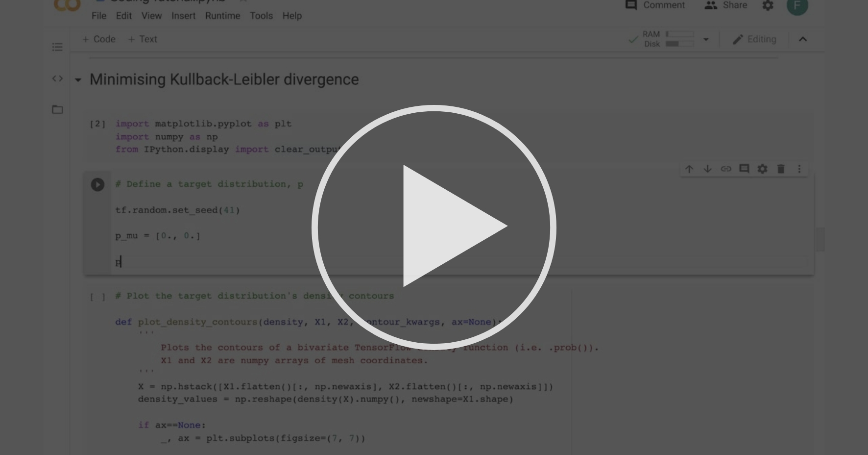The width and height of the screenshot is (868, 455).
Task: Check RAM usage on the resource meter
Action: [680, 34]
